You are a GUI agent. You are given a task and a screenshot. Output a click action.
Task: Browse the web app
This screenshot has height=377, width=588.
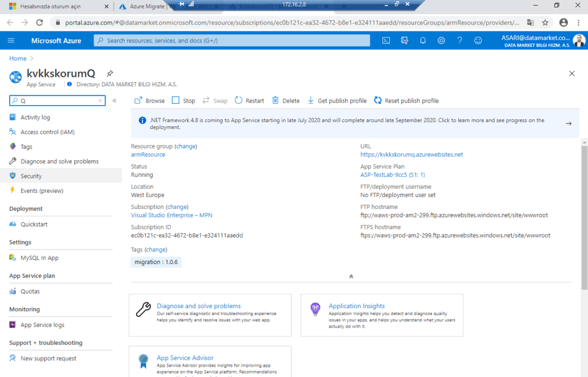pyautogui.click(x=150, y=100)
